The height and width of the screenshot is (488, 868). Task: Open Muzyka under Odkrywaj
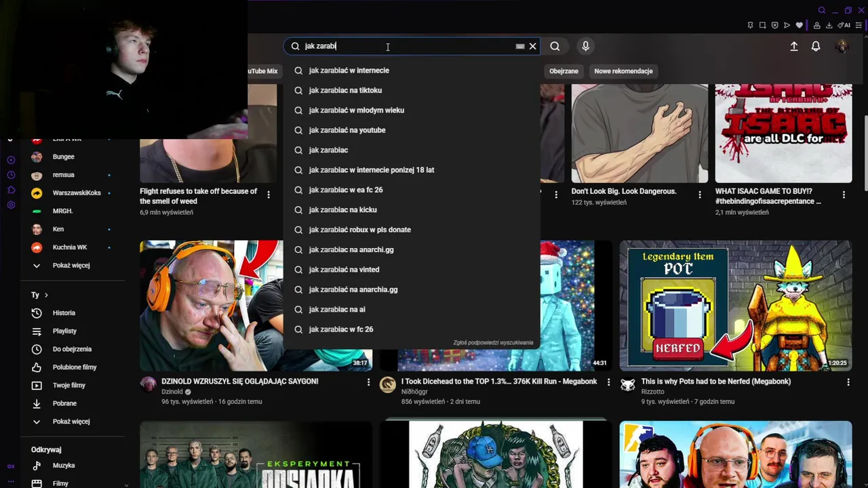(73, 466)
